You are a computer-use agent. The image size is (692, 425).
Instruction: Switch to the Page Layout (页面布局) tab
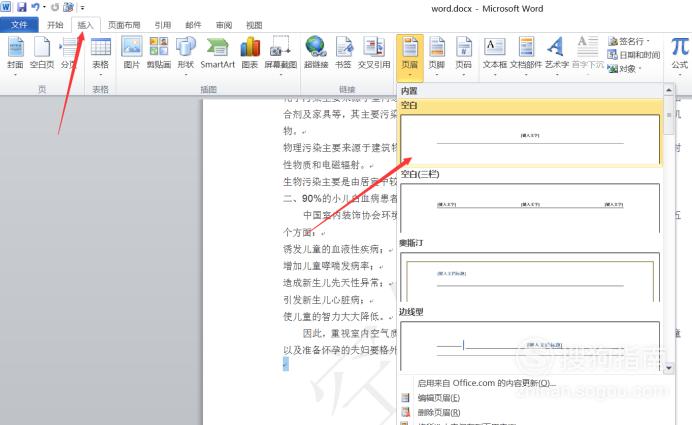click(124, 25)
